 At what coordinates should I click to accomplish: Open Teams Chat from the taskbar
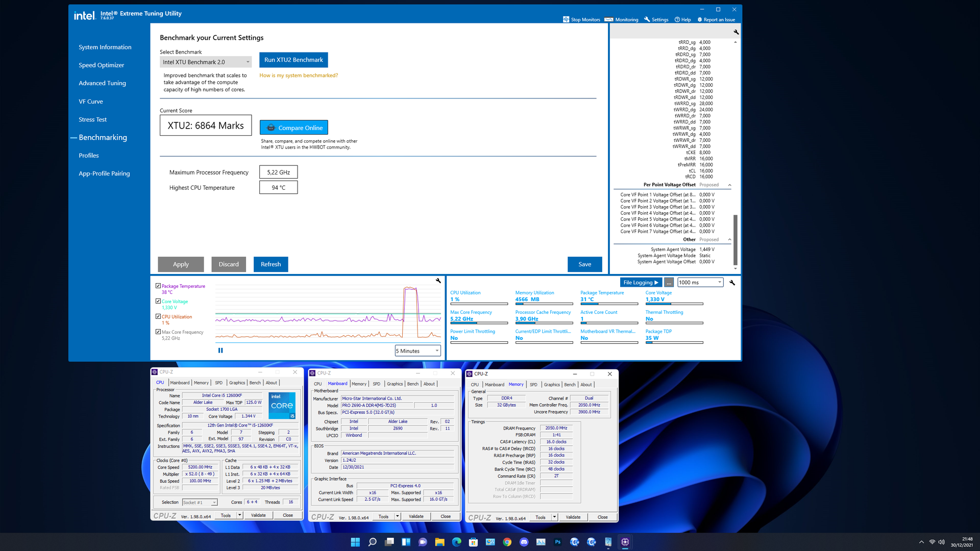pos(423,542)
